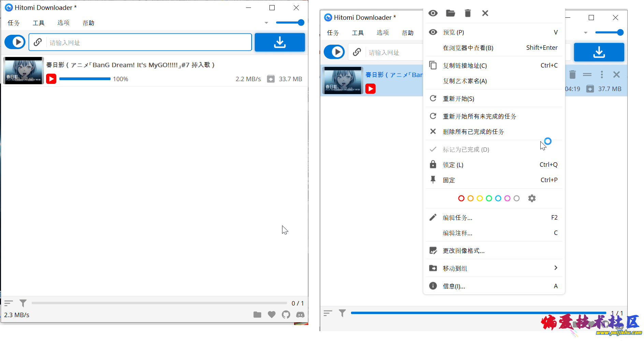Viewport: 644px width, 341px height.
Task: Lock the task using 锁定 (L)
Action: (453, 165)
